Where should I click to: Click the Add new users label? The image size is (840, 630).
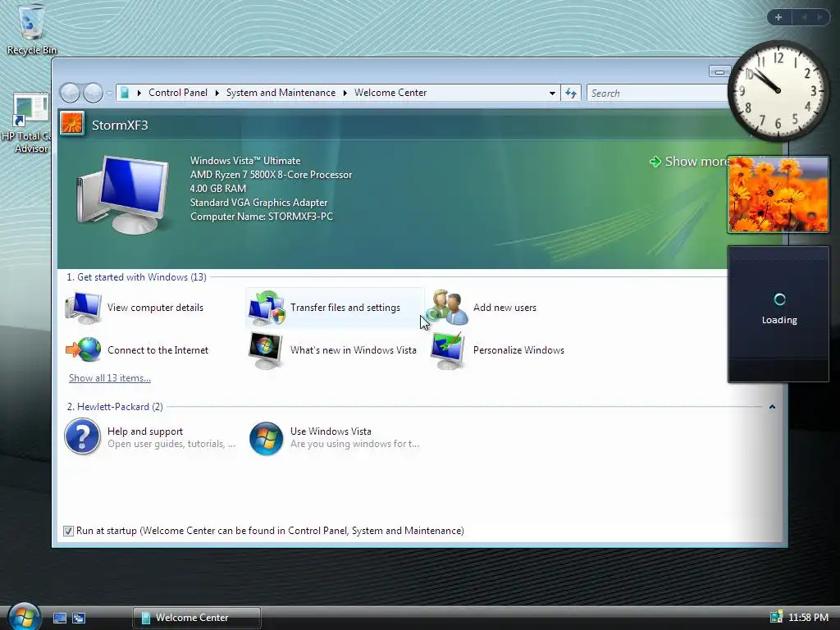point(504,308)
